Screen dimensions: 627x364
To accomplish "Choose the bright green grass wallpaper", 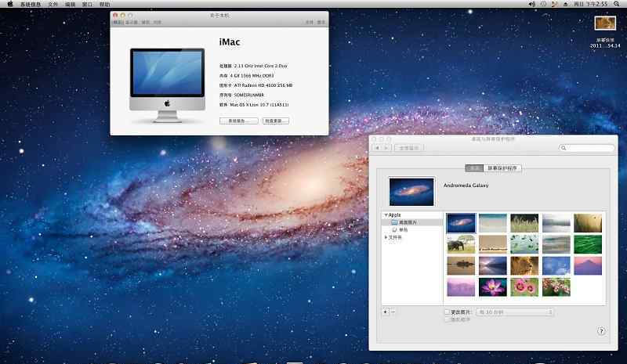I will pos(588,244).
